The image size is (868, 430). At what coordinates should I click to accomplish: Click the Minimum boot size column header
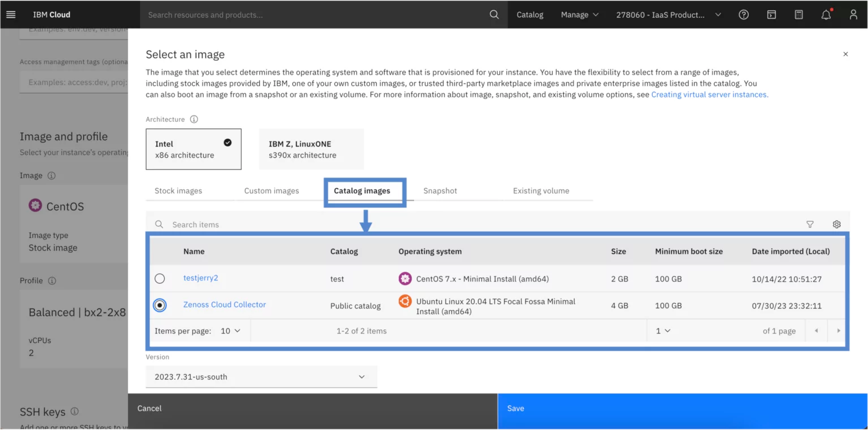coord(689,251)
